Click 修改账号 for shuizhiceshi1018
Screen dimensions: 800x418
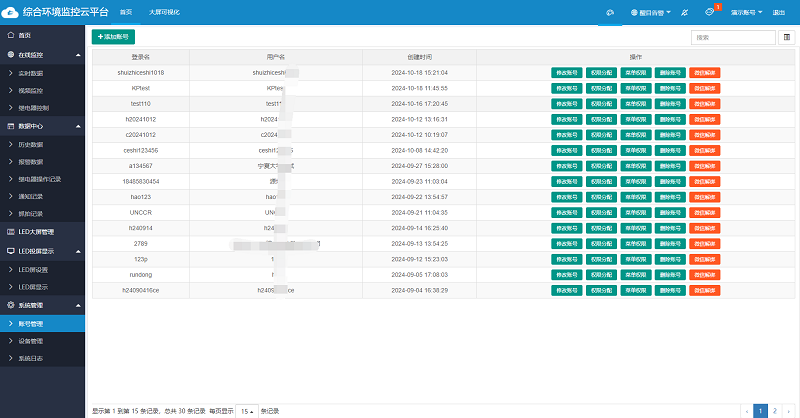pos(566,73)
